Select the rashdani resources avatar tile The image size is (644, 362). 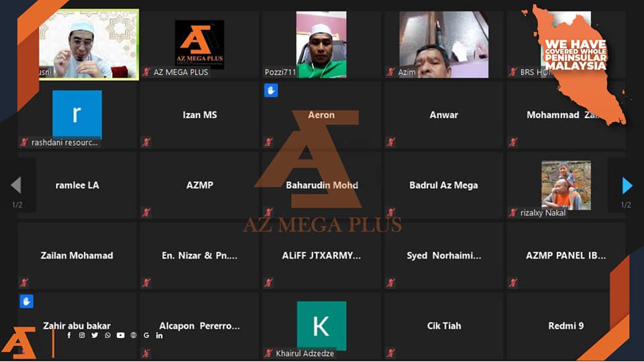(x=77, y=115)
